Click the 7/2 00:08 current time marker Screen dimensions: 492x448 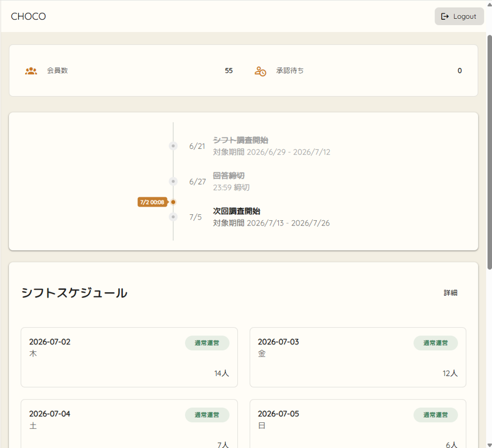pos(152,202)
